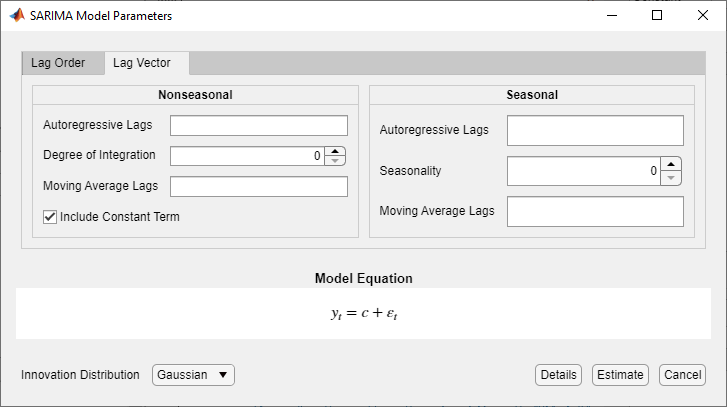The width and height of the screenshot is (727, 407).
Task: Increase Degree of Integration with up arrow
Action: [336, 151]
